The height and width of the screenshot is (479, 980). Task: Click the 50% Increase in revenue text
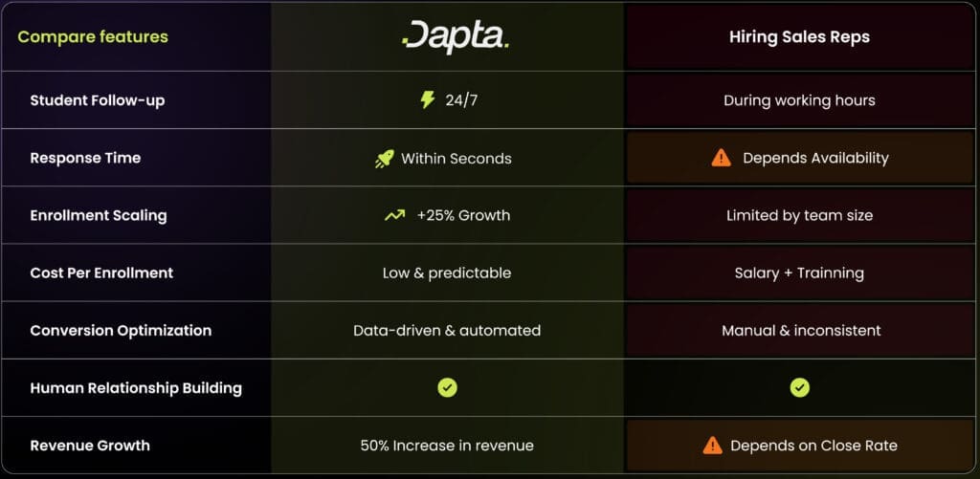[447, 445]
